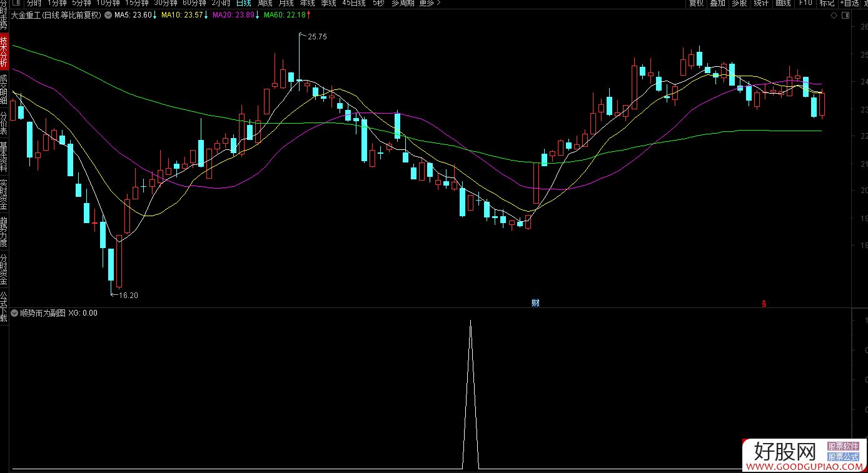The image size is (868, 473).
Task: Switch to the 年线 yearly period
Action: (308, 3)
